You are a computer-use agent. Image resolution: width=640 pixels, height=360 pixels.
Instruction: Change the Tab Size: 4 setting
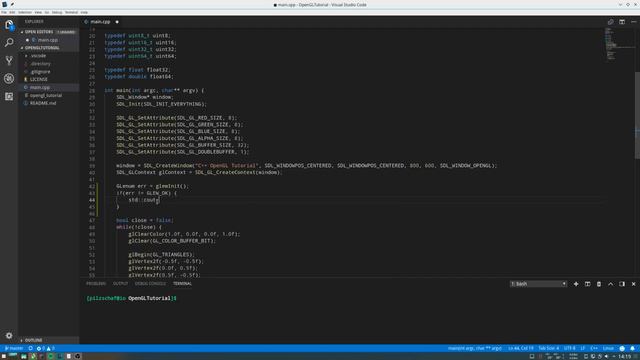coord(549,348)
